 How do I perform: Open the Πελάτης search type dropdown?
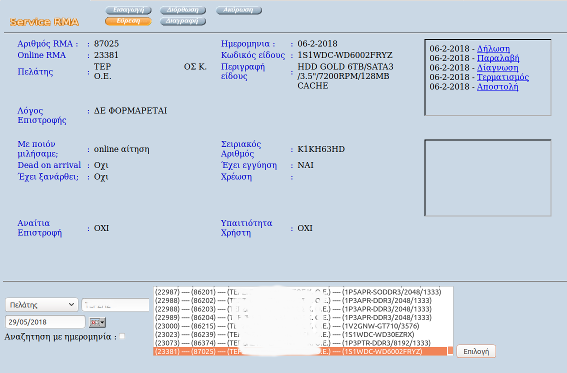click(x=42, y=305)
